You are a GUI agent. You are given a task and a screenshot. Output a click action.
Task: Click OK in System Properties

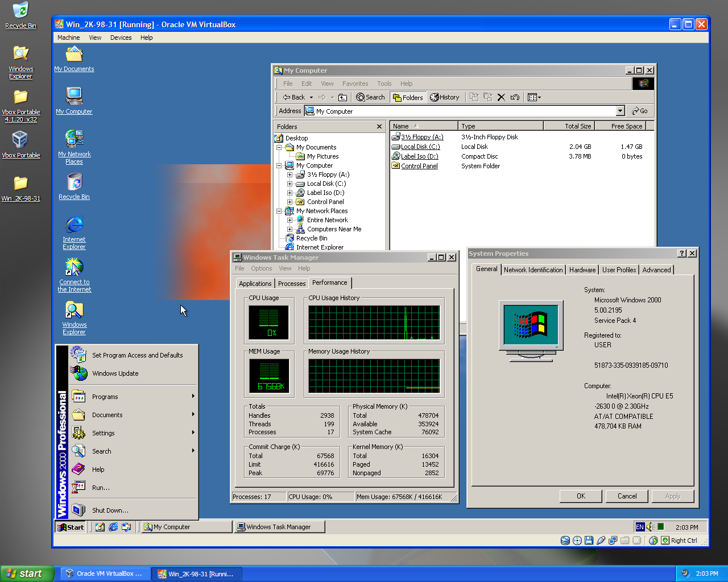click(x=581, y=496)
